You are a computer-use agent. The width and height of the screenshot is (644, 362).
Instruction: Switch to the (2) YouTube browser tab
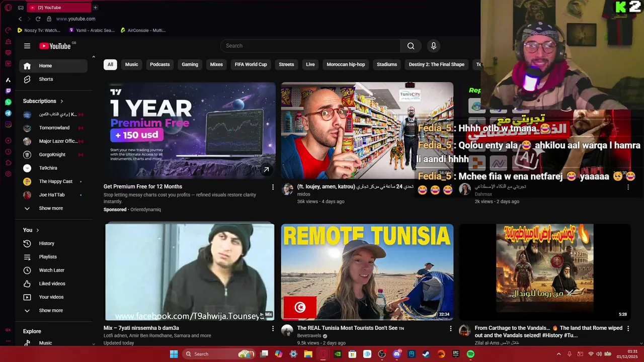[58, 8]
